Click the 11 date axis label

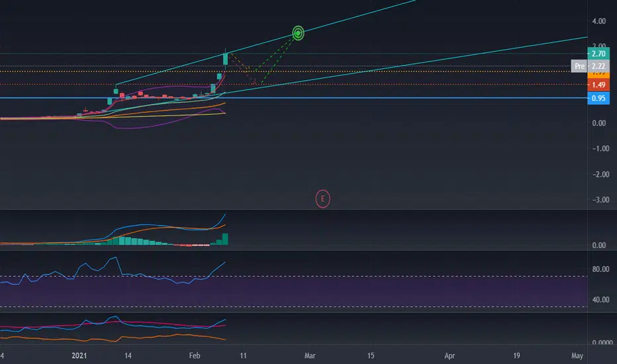click(243, 355)
